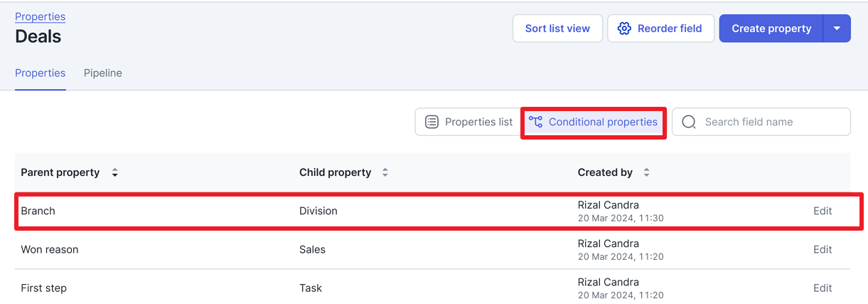
Task: Sort by Parent property arrows
Action: [x=114, y=172]
